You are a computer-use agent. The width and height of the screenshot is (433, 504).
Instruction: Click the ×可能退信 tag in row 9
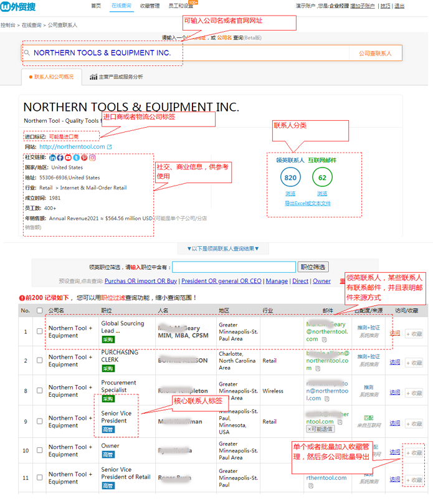tap(320, 429)
